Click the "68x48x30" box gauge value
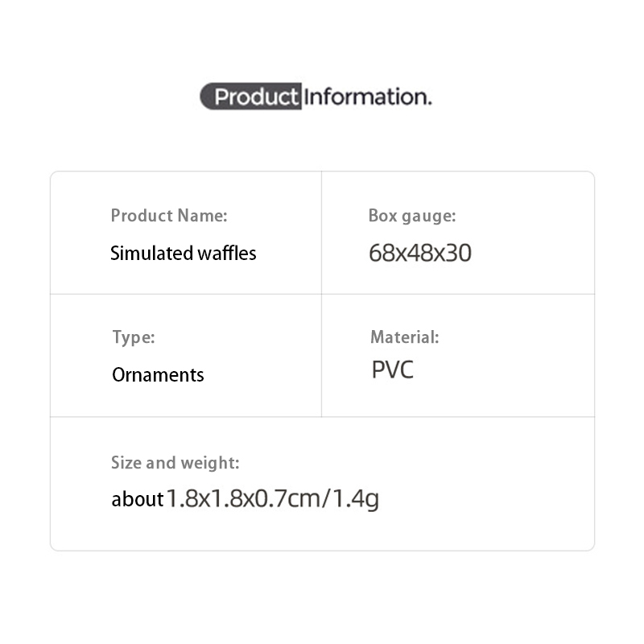Screen dimensions: 644x644 click(420, 254)
